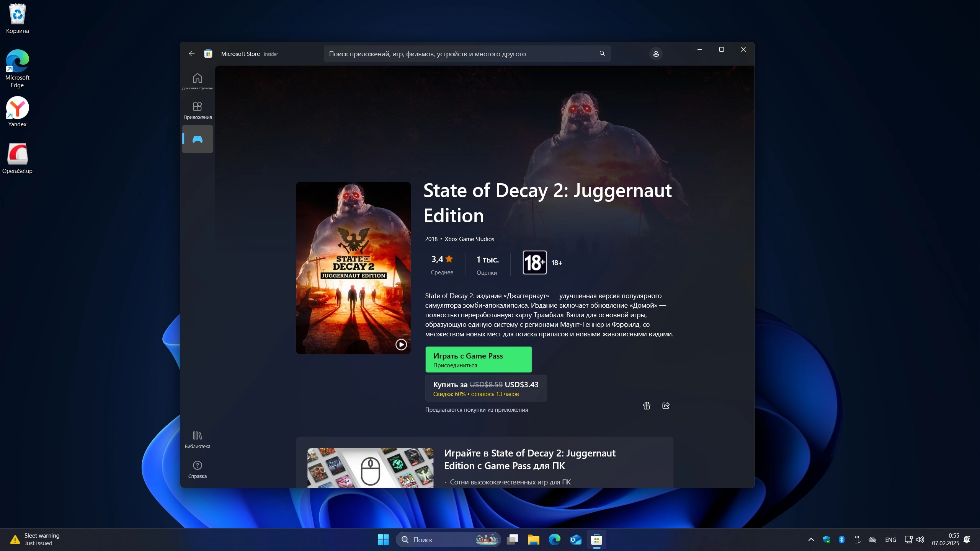Play trailer on the game cover

401,344
